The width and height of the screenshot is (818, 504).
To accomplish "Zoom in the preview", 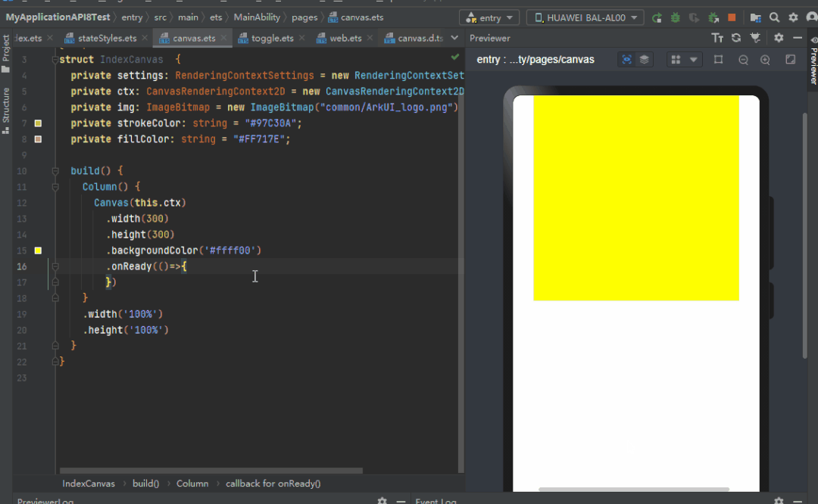I will pyautogui.click(x=765, y=60).
